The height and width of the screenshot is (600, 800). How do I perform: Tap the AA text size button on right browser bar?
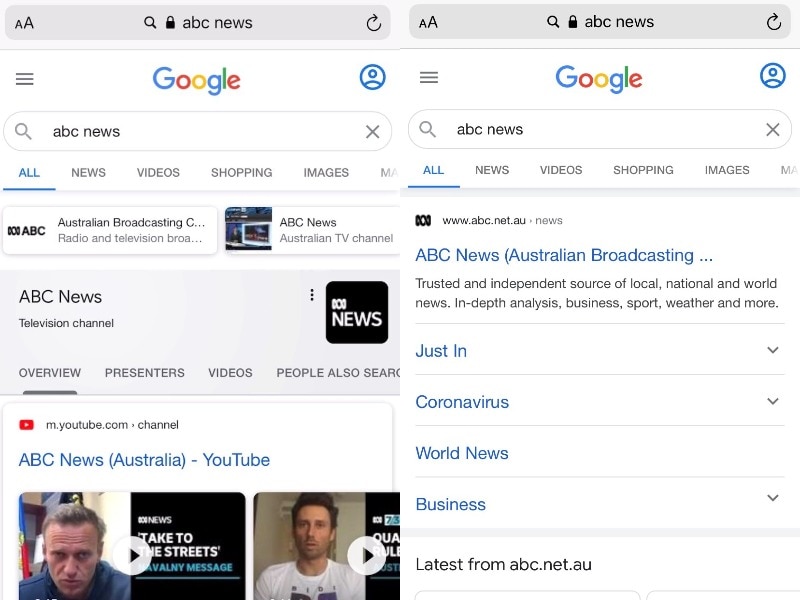[x=428, y=22]
